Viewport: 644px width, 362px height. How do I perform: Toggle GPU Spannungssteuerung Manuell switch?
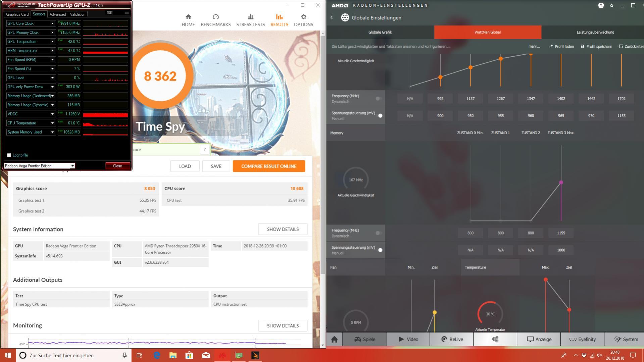pyautogui.click(x=380, y=116)
